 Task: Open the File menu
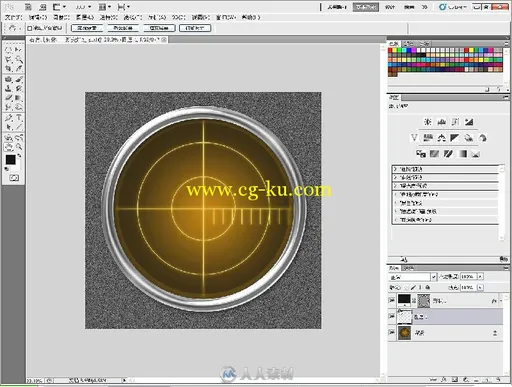pos(14,17)
